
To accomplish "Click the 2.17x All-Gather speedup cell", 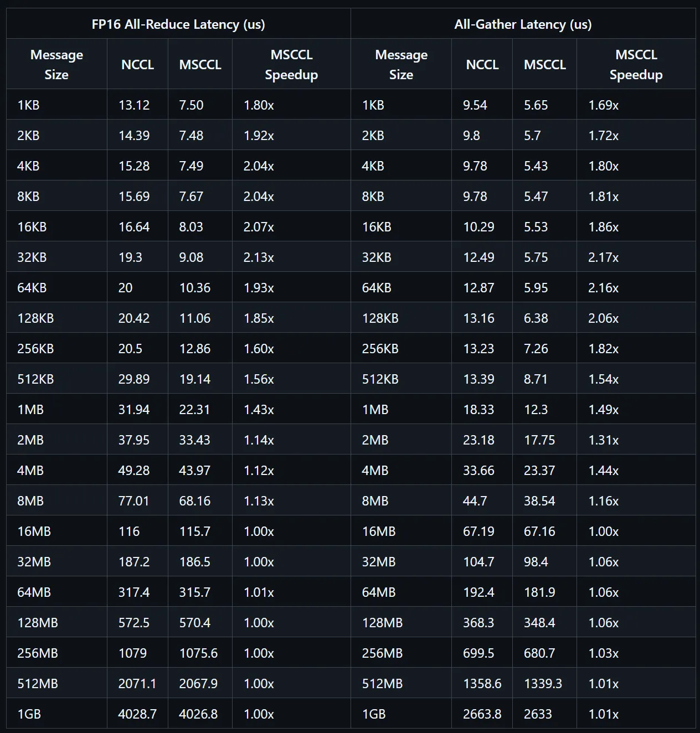I will point(603,257).
